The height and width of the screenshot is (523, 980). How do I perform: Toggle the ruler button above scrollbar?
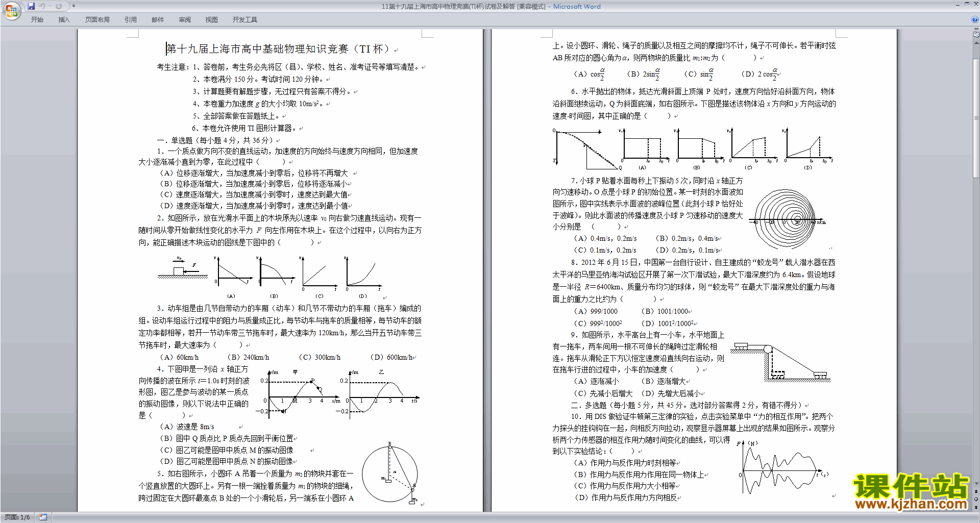976,35
